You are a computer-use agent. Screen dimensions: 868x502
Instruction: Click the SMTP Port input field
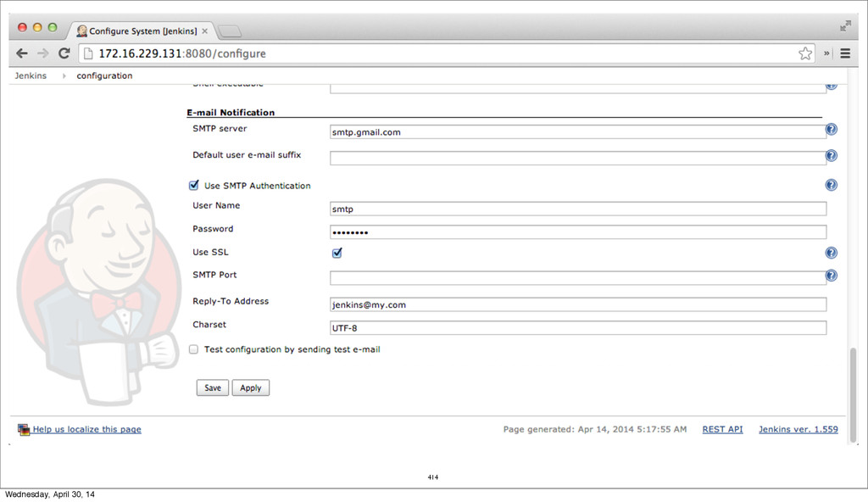(x=578, y=278)
